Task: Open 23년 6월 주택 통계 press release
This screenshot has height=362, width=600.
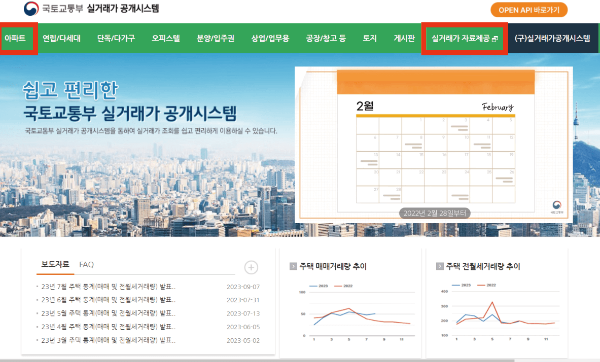Action: [x=108, y=300]
